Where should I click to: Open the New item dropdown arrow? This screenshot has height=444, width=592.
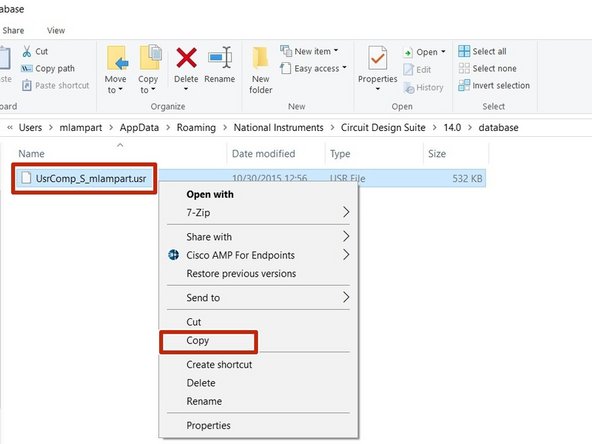(336, 50)
